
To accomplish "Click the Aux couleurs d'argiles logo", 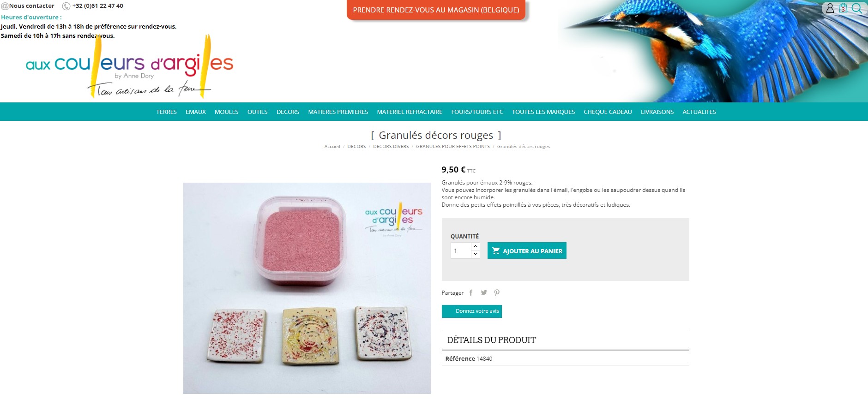I will click(129, 67).
